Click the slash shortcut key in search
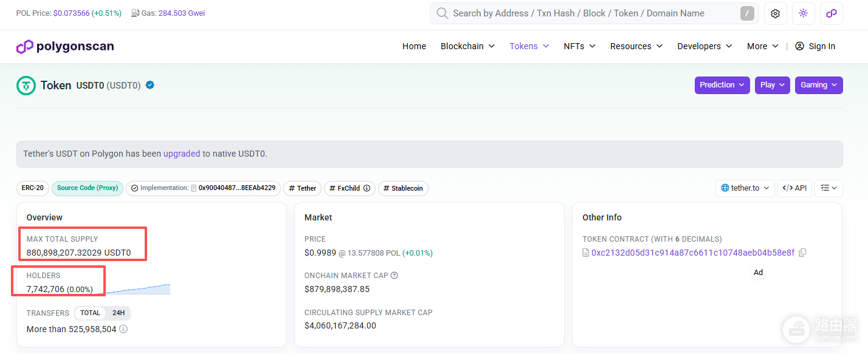 (x=747, y=13)
